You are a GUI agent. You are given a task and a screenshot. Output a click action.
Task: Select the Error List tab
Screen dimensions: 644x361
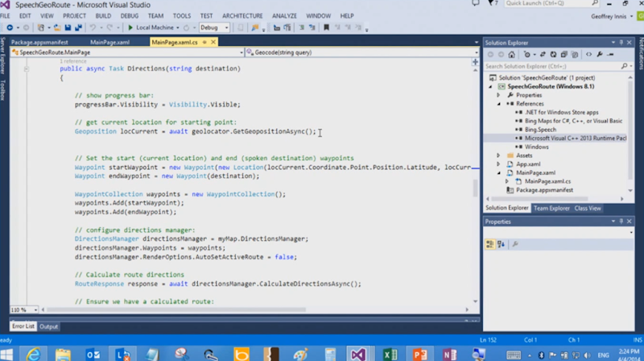tap(23, 326)
